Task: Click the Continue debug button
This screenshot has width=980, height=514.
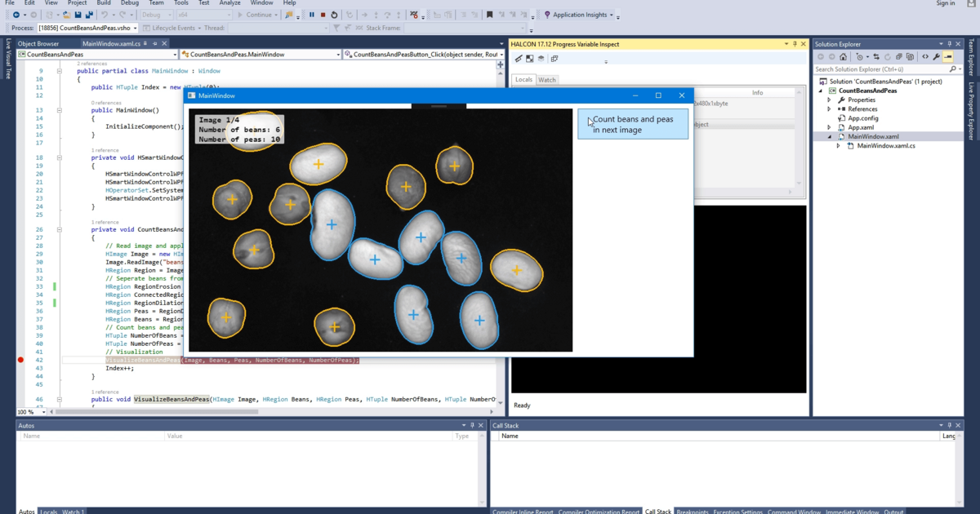Action: click(x=256, y=15)
